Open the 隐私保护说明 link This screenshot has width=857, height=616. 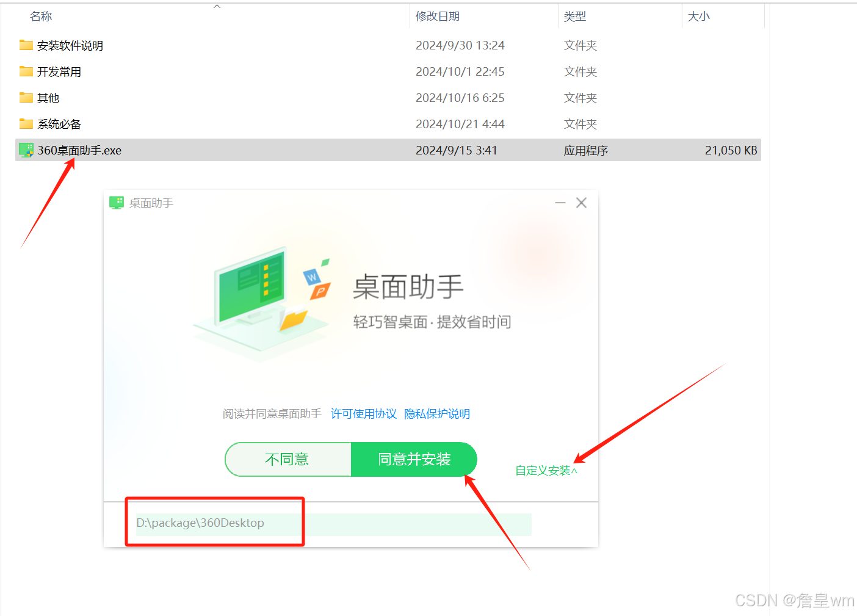pos(437,414)
